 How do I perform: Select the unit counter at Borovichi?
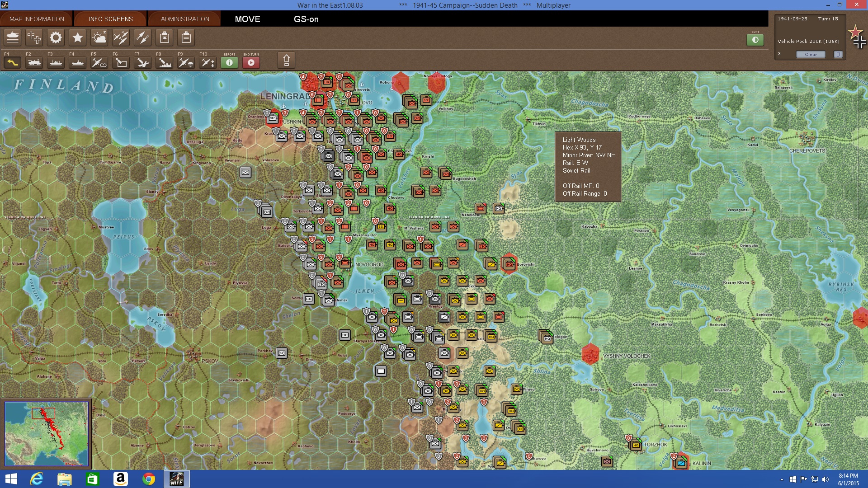point(509,264)
